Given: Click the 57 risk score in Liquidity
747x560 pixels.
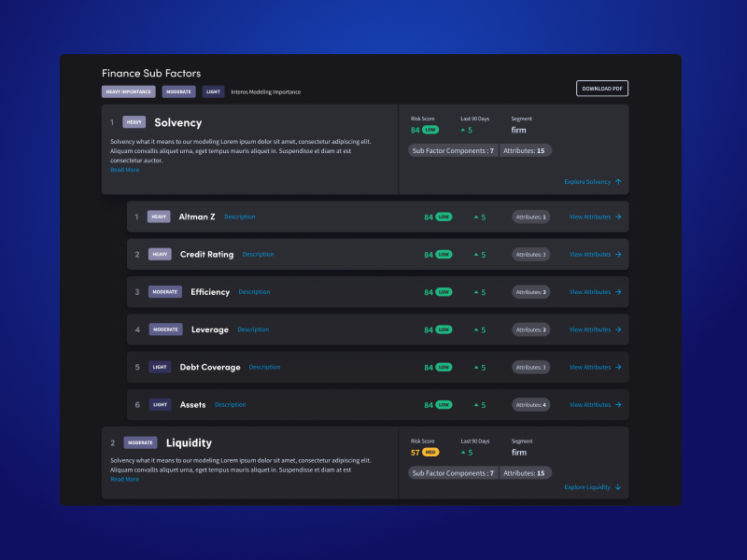Looking at the screenshot, I should tap(415, 453).
